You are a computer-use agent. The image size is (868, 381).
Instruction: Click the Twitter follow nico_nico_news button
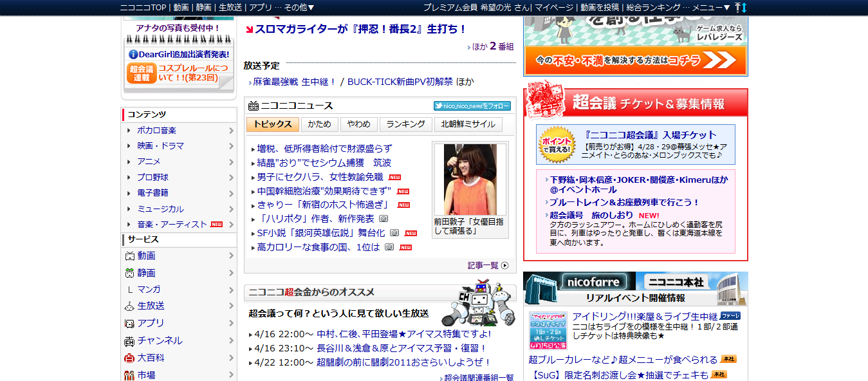point(472,106)
